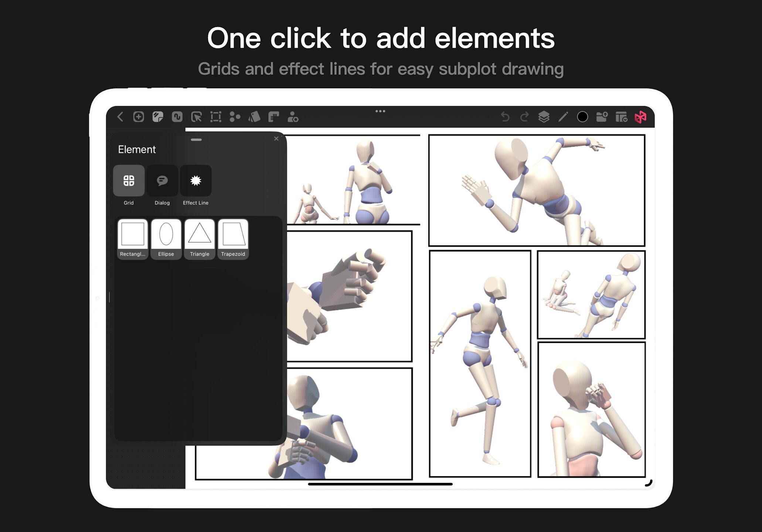Switch to the Grid element tab
Screen dimensions: 762x532
(129, 181)
